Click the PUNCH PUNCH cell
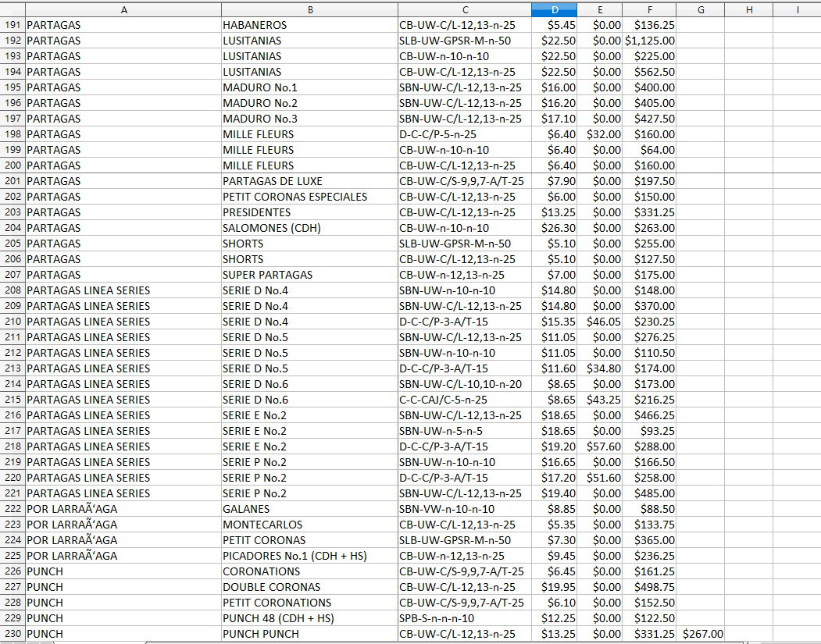821x644 pixels. (x=310, y=634)
